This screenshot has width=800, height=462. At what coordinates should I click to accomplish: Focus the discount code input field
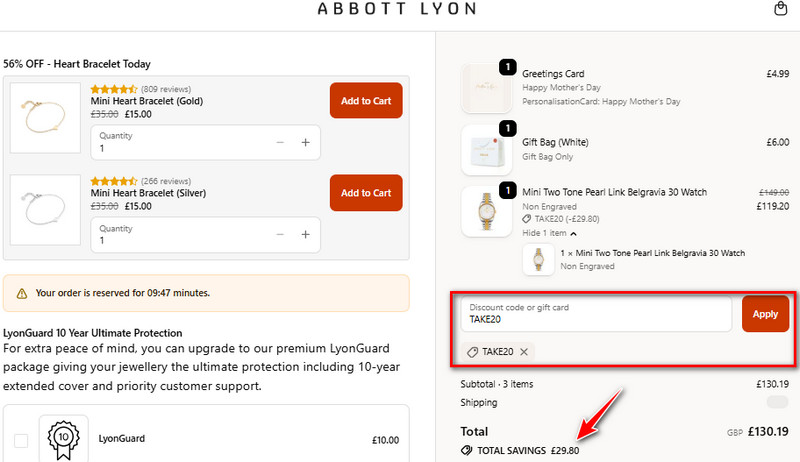point(595,314)
